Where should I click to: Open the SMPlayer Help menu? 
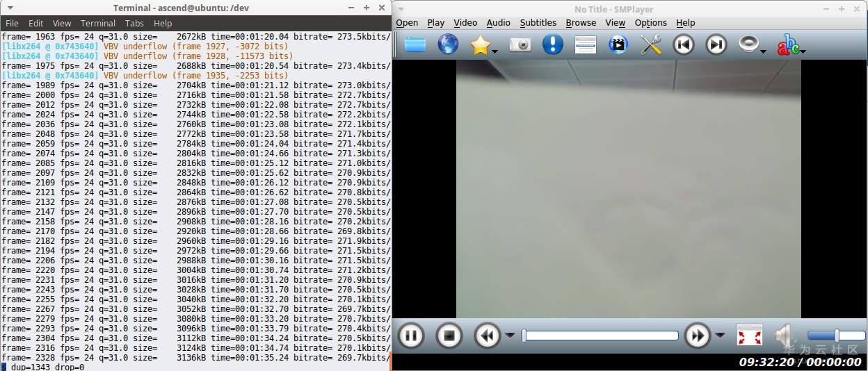click(x=686, y=23)
